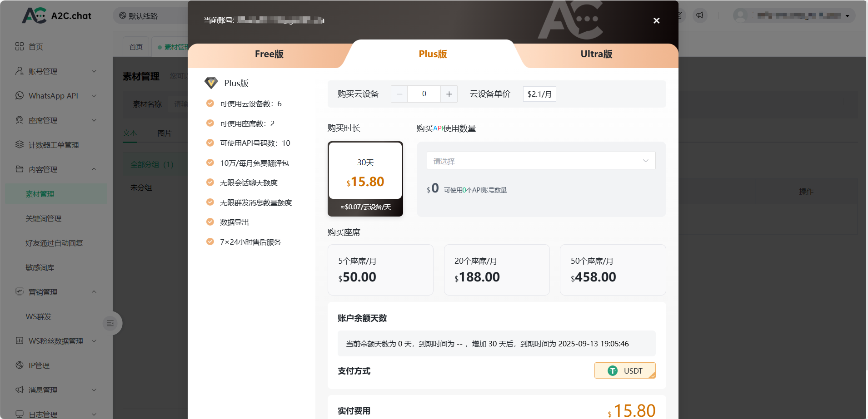Pick the 20个座席/月 seat package
The width and height of the screenshot is (868, 419).
click(497, 270)
